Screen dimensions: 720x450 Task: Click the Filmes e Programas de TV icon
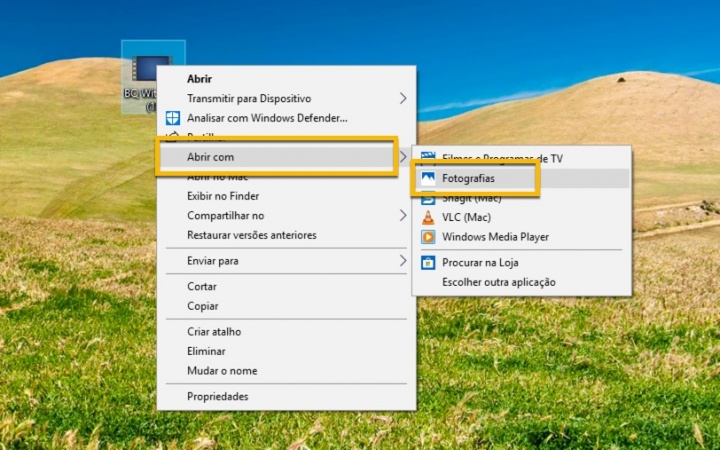tap(428, 158)
